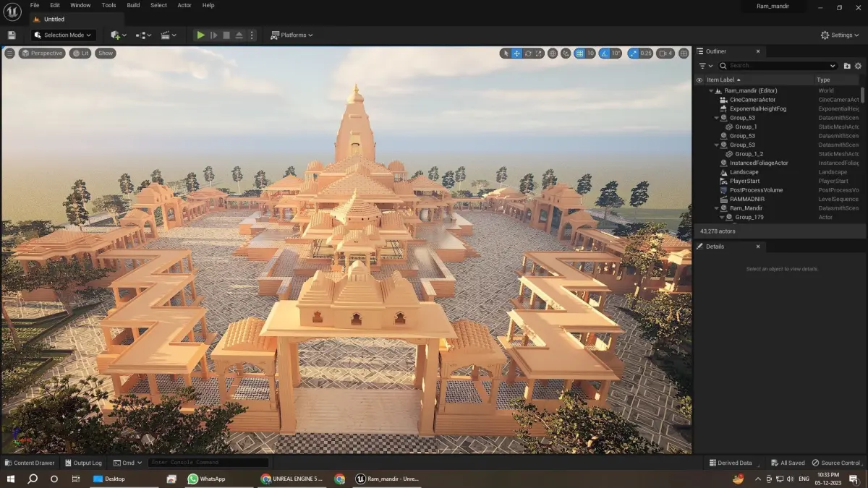
Task: Activate the rotate tool
Action: (x=529, y=53)
